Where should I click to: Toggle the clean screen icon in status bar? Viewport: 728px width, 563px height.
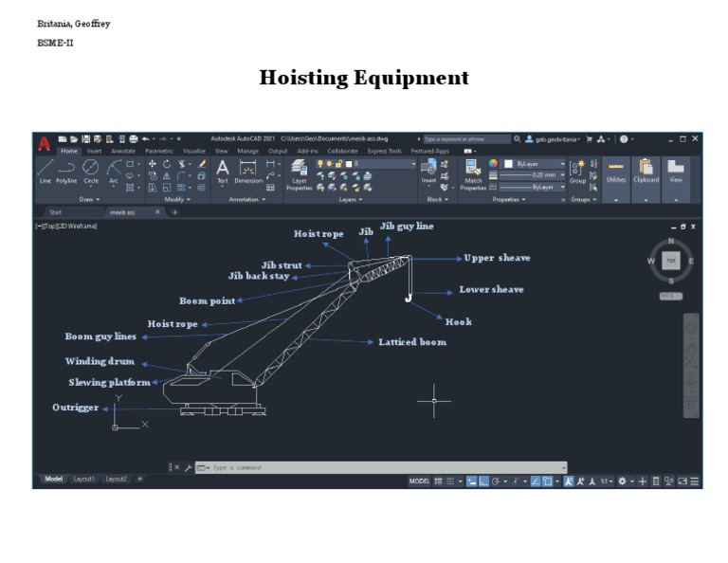point(682,481)
